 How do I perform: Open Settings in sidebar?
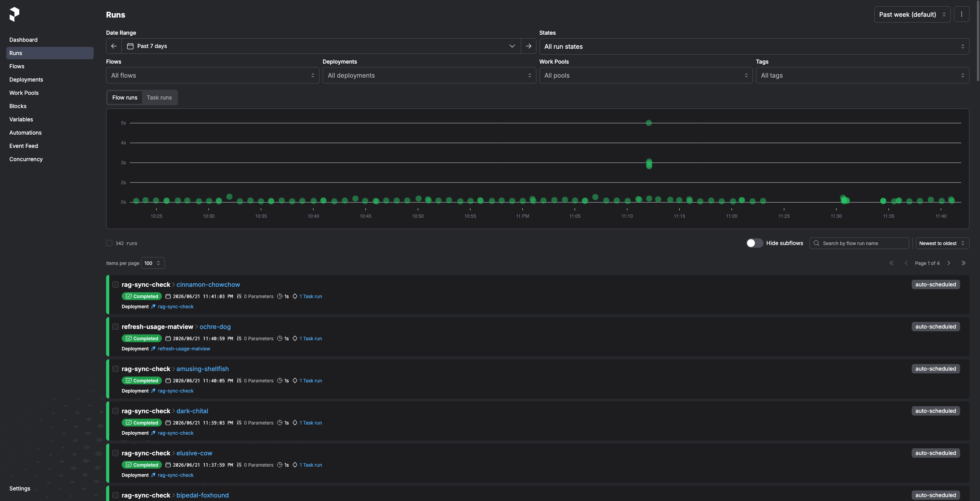[x=50, y=489]
